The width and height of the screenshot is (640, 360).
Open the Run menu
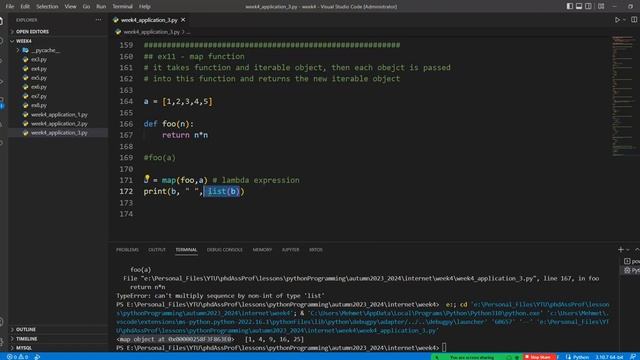[x=101, y=7]
